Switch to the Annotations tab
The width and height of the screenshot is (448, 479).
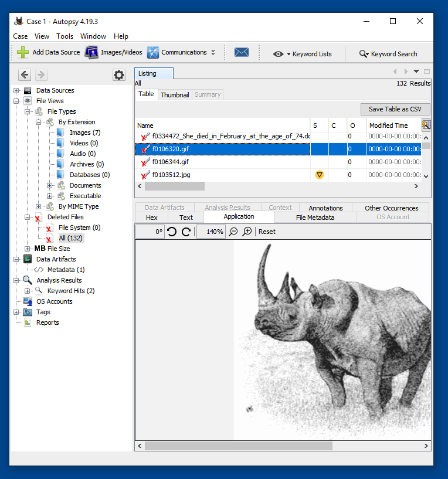[x=325, y=208]
